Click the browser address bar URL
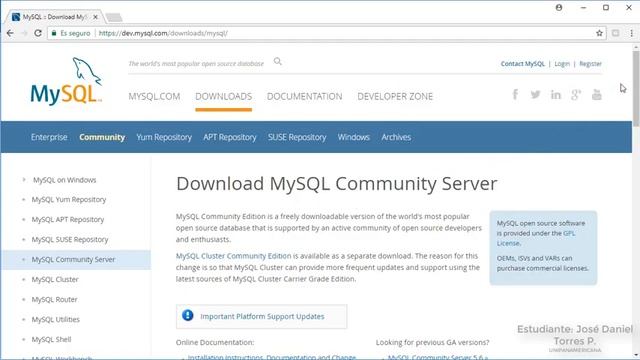This screenshot has height=360, width=640. pos(163,33)
